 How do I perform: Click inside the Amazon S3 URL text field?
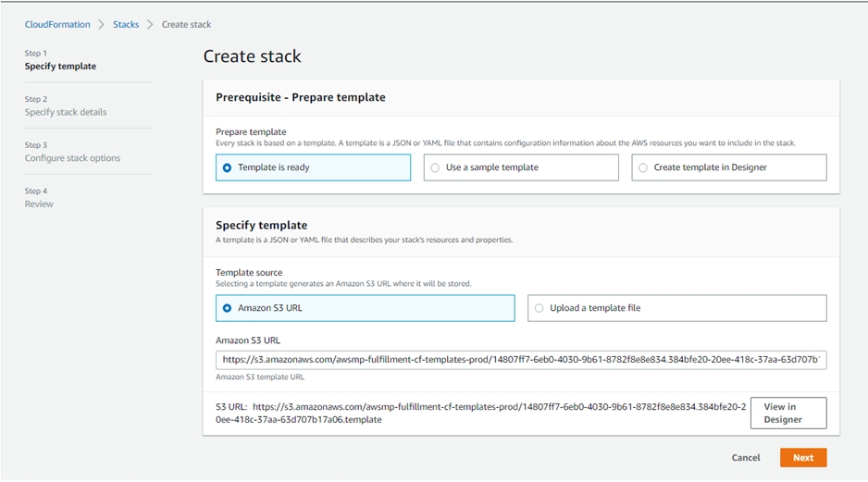click(521, 359)
